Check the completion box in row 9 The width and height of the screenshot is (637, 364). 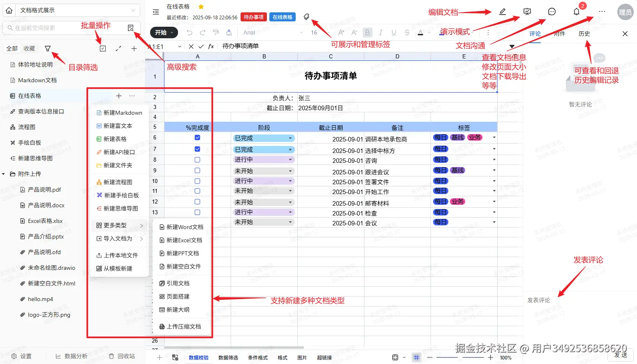pos(197,170)
